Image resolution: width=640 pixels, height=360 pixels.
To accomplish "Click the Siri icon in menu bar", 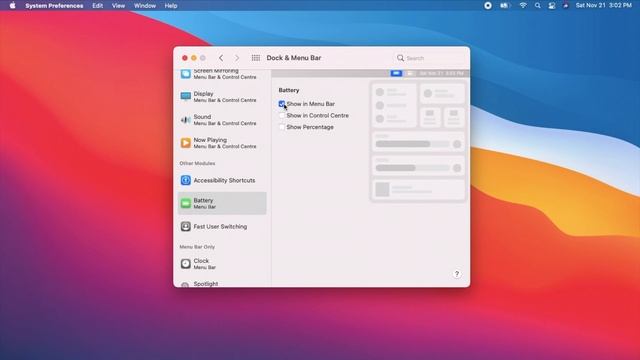I will (566, 6).
